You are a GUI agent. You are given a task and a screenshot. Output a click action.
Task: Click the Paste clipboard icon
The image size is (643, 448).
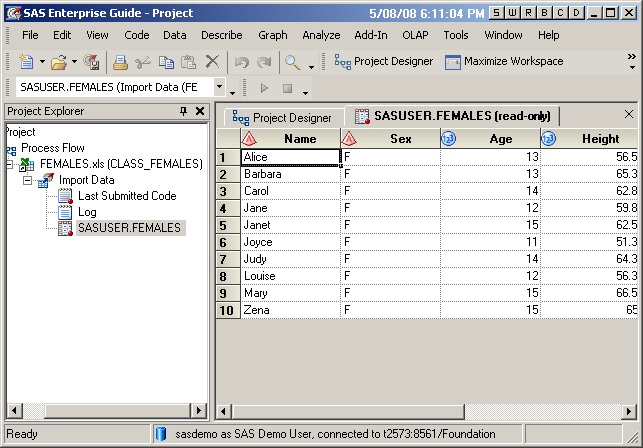point(188,62)
